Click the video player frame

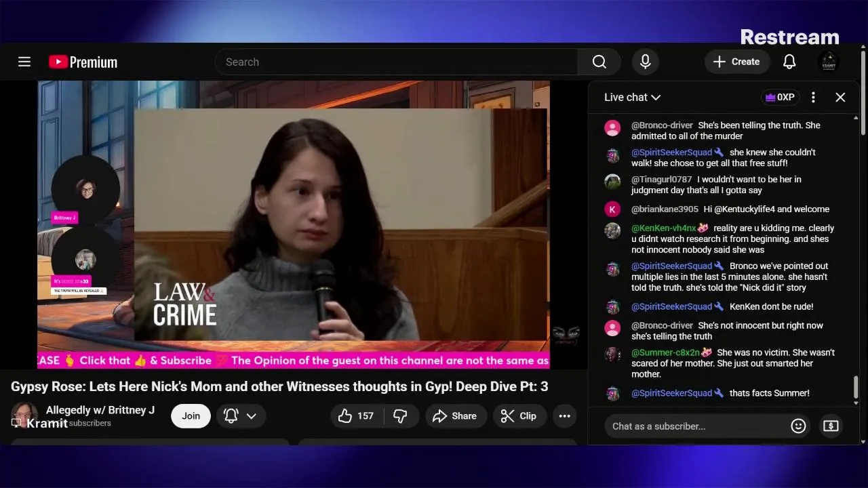tap(294, 224)
